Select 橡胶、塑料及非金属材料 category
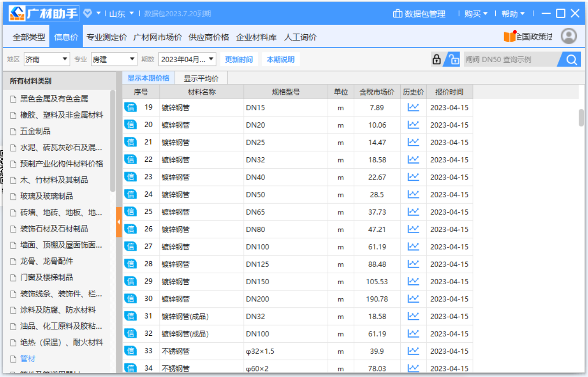This screenshot has height=377, width=588. tap(62, 115)
